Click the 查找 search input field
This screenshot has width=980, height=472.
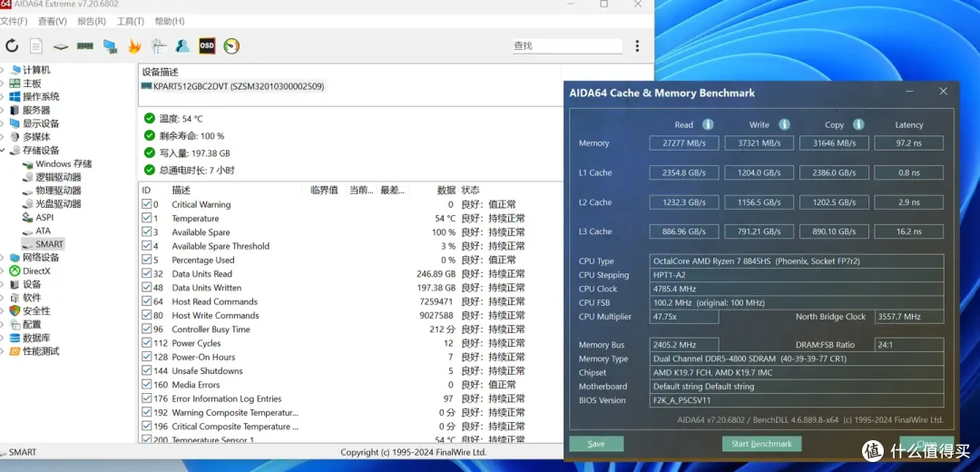[567, 45]
